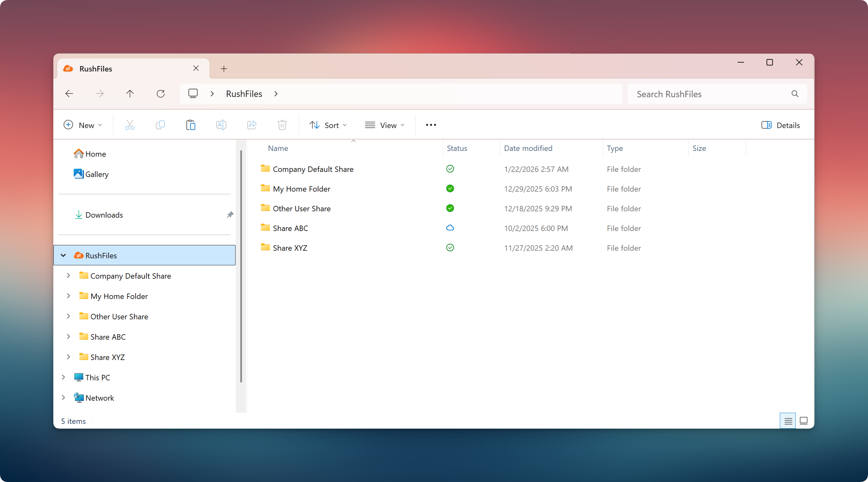Click the Cut scissors icon
This screenshot has height=482, width=868.
click(130, 125)
